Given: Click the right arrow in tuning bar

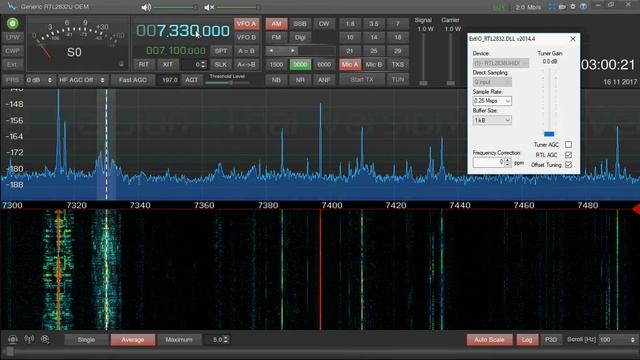Looking at the screenshot, I should click(x=293, y=51).
